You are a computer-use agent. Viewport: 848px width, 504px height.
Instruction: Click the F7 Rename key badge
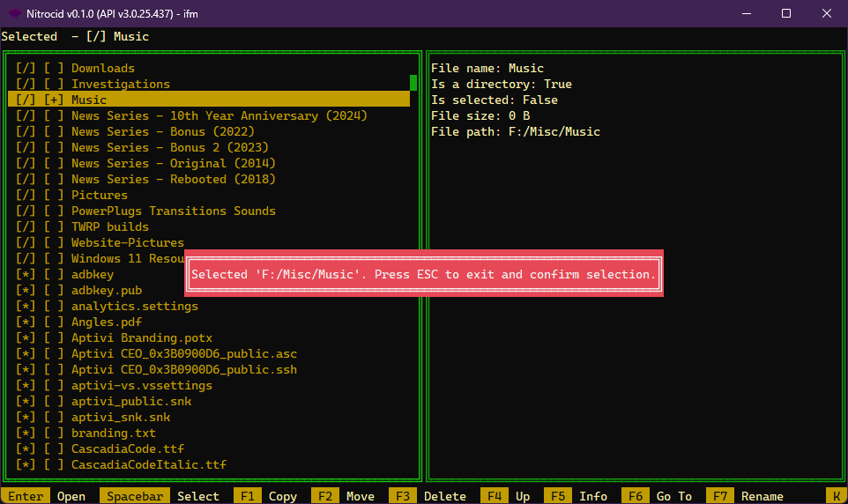(720, 496)
